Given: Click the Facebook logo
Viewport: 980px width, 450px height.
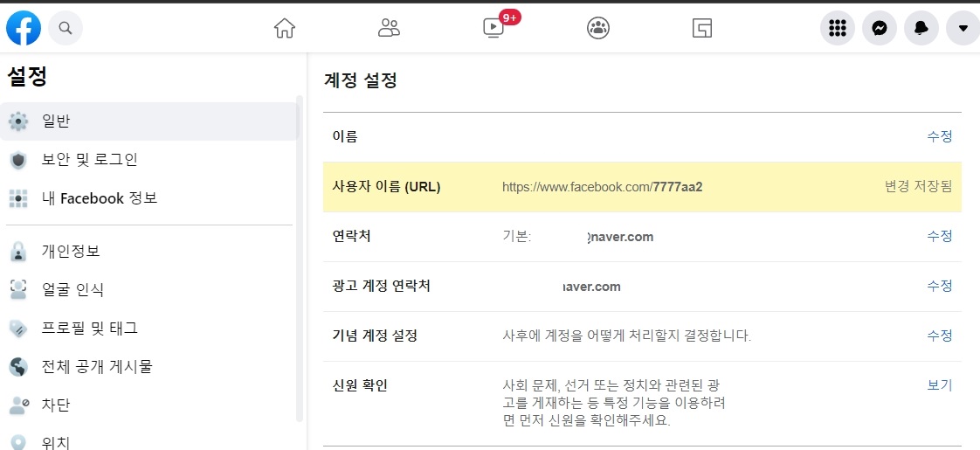Looking at the screenshot, I should (x=24, y=28).
